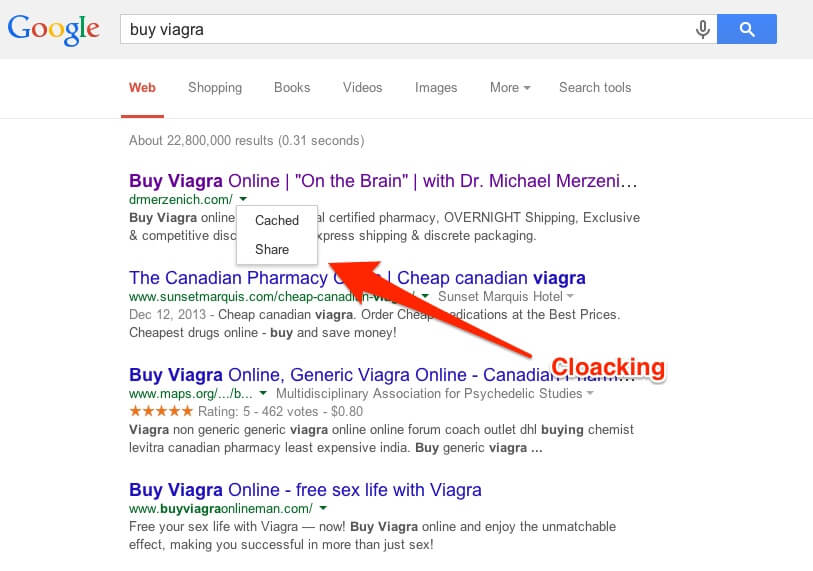Click the search box containing 'buy viagra'

click(407, 29)
